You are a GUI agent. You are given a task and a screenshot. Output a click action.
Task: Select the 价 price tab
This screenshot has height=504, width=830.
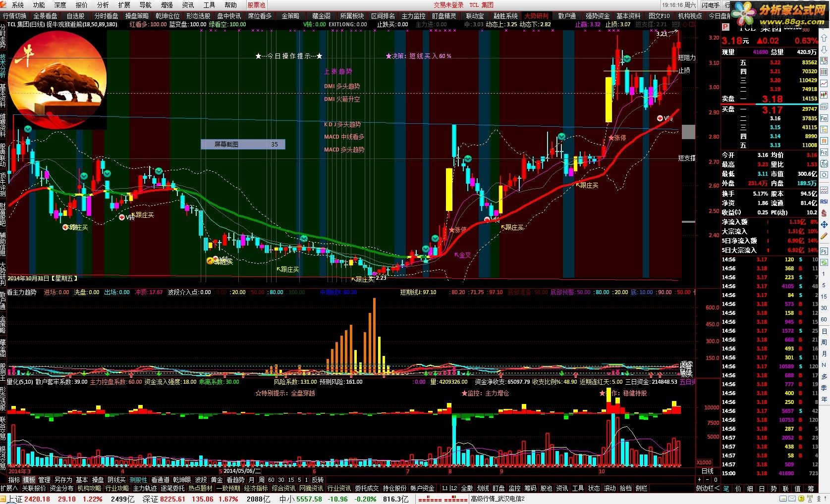tap(738, 488)
